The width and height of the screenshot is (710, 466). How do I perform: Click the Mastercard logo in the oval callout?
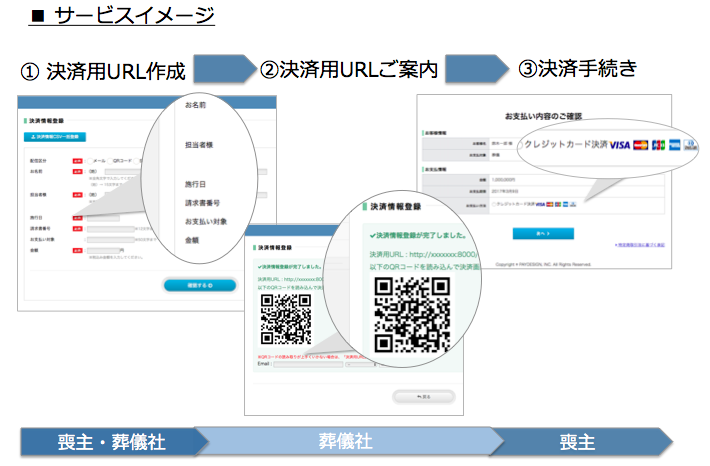click(x=640, y=145)
